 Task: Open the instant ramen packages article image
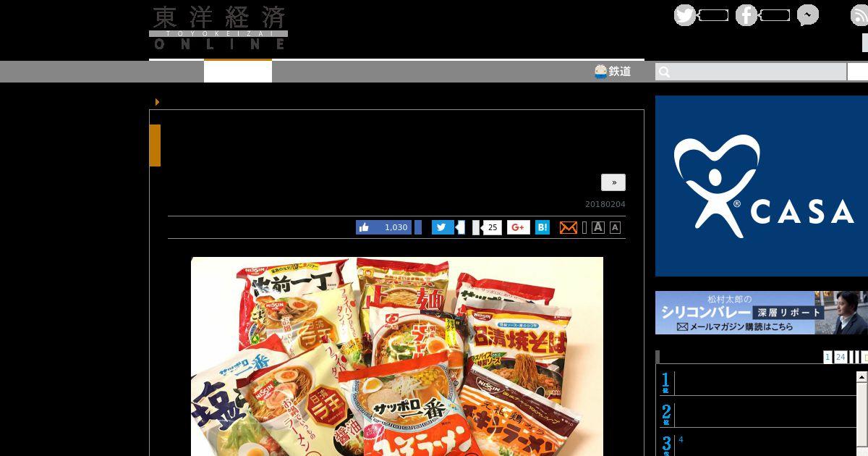click(397, 356)
